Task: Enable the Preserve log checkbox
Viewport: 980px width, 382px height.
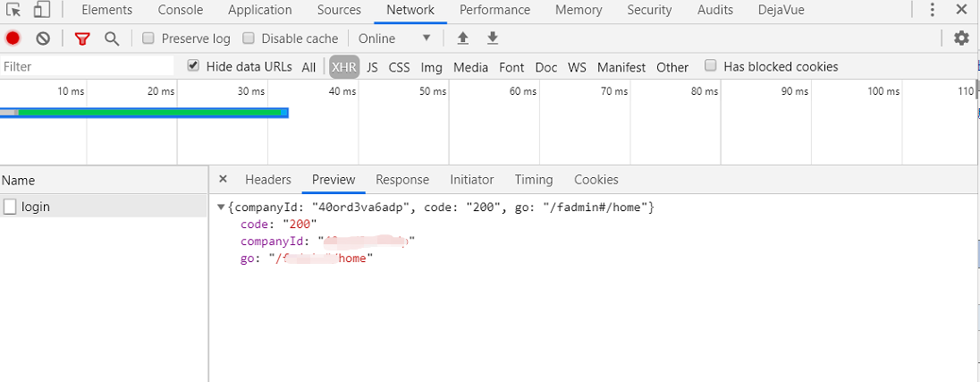Action: pos(148,38)
